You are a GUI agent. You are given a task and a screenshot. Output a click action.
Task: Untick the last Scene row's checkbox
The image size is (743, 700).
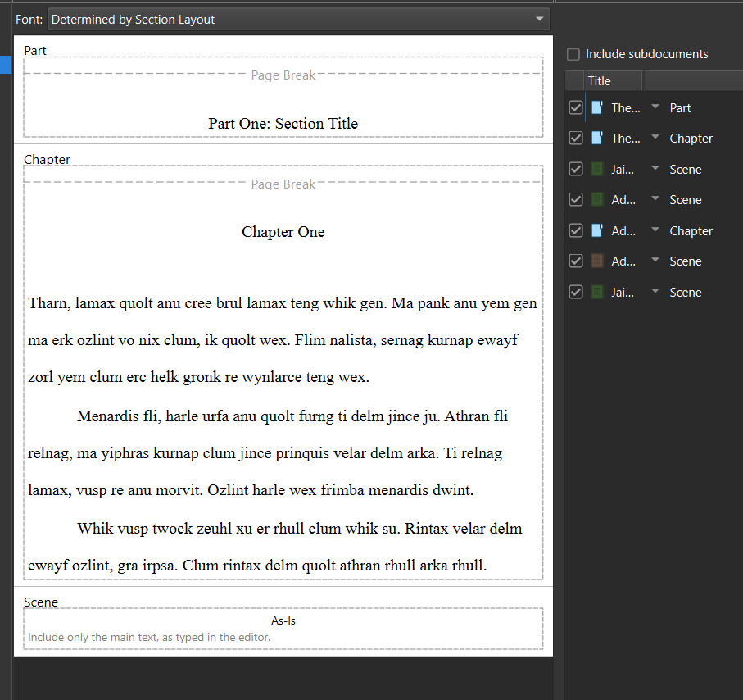(x=575, y=293)
